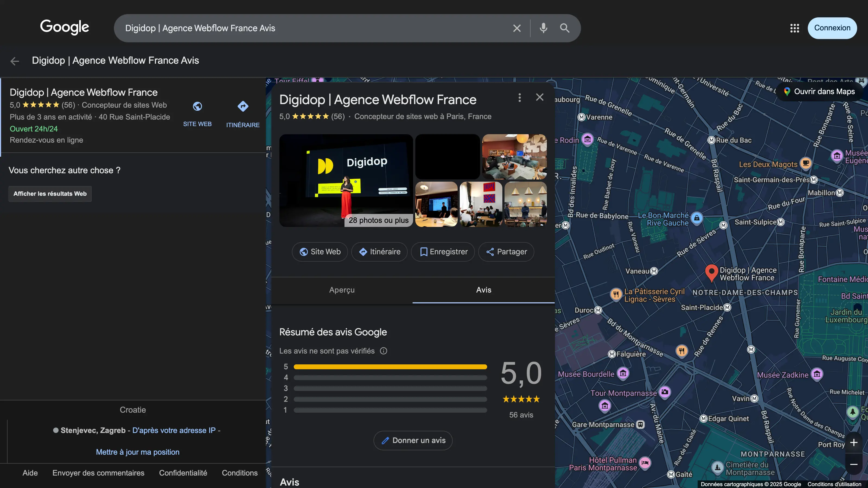868x488 pixels.
Task: Click the search magnifier icon
Action: (565, 28)
